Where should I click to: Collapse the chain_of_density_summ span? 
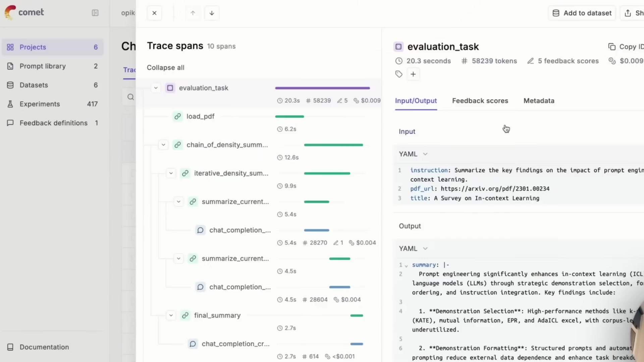point(163,145)
